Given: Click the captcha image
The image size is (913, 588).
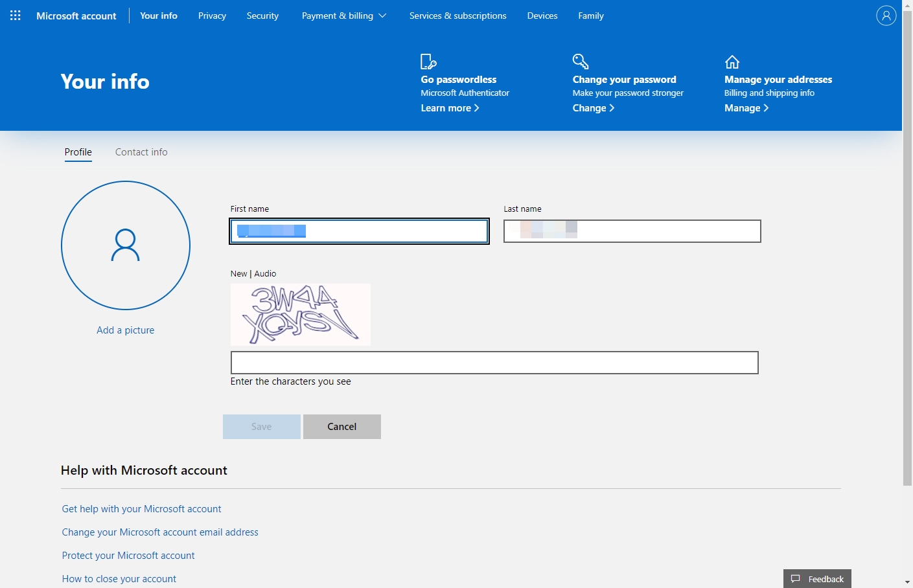Looking at the screenshot, I should (x=301, y=315).
